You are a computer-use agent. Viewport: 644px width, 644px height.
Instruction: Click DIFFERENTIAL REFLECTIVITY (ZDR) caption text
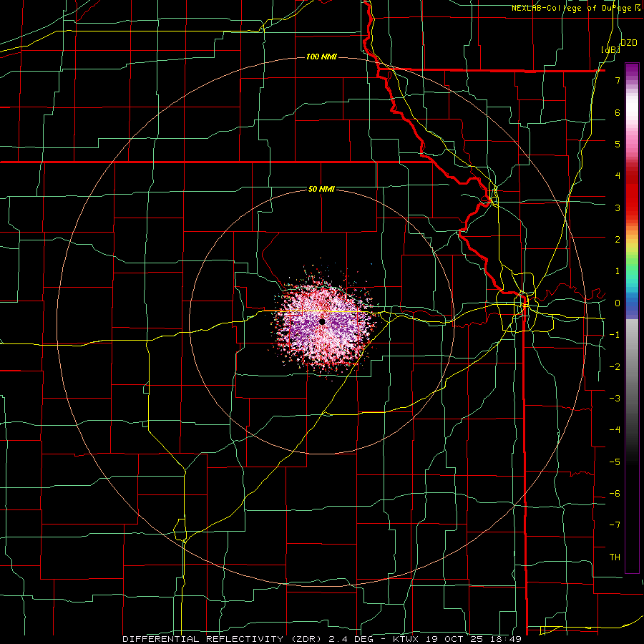point(224,639)
